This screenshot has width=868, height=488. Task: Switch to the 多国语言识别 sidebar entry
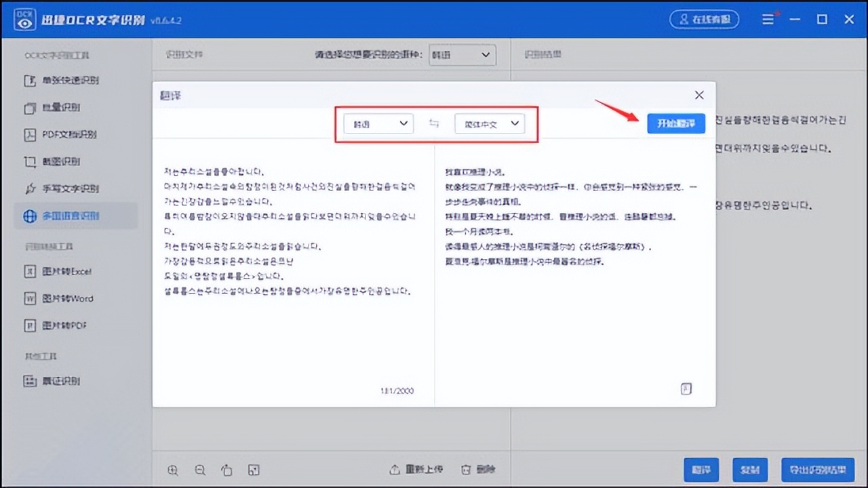71,216
